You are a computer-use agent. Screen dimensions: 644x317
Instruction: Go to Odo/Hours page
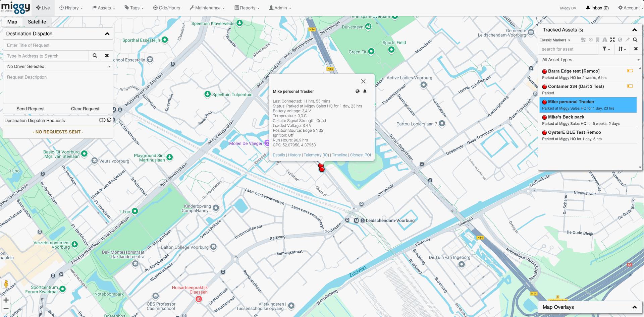(x=167, y=8)
